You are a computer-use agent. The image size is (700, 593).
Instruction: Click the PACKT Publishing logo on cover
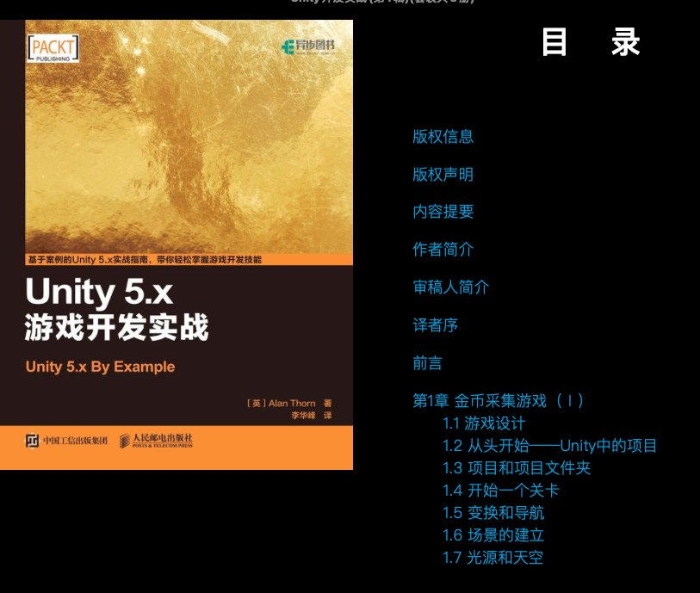click(53, 48)
